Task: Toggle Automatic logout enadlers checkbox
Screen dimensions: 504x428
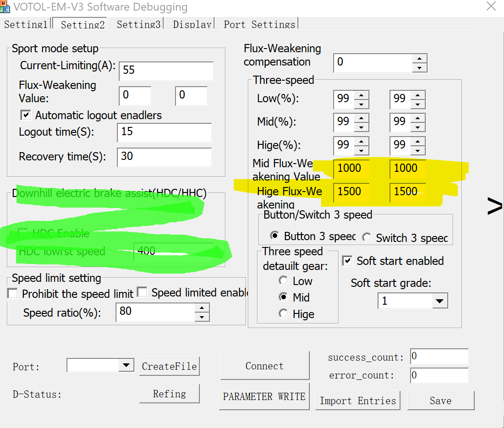Action: [26, 115]
